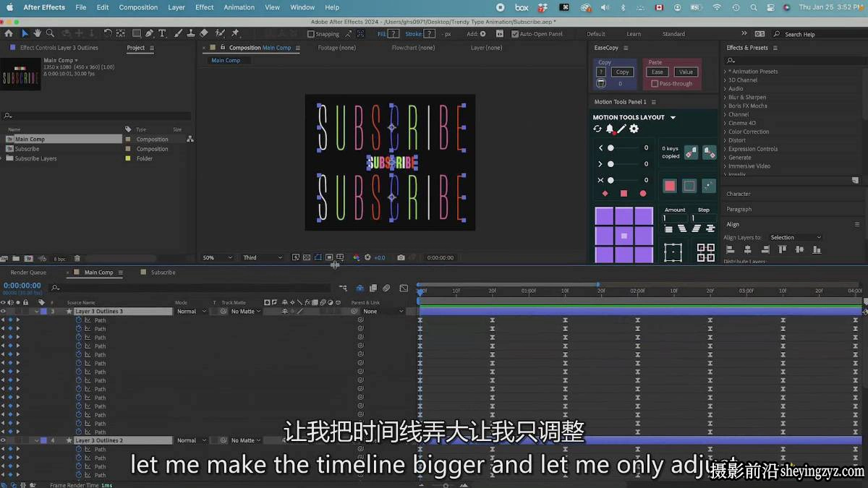Click the pink filled square swatch

pyautogui.click(x=670, y=186)
